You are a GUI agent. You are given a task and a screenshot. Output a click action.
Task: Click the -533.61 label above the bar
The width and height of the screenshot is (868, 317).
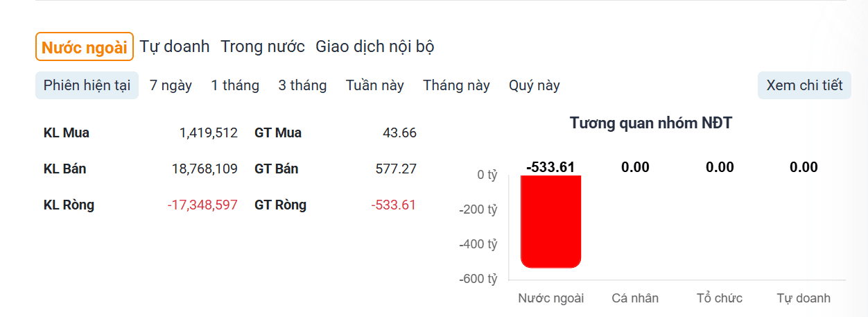[x=550, y=167]
